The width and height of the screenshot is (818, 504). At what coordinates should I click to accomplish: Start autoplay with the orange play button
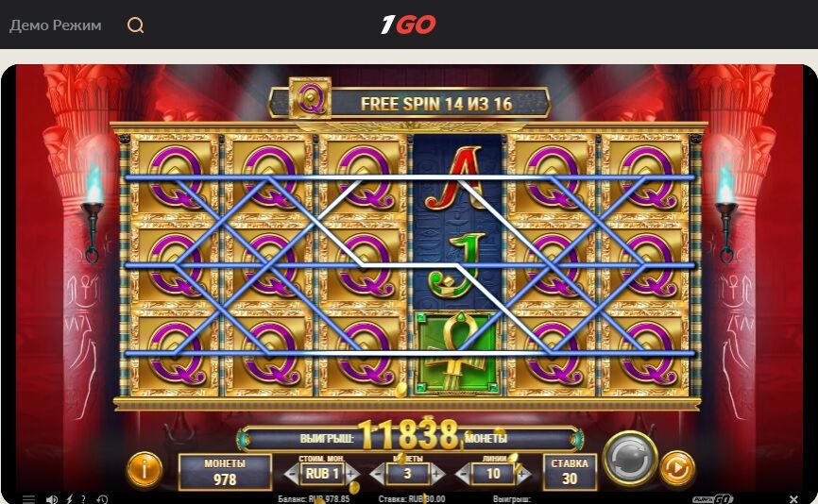(677, 468)
